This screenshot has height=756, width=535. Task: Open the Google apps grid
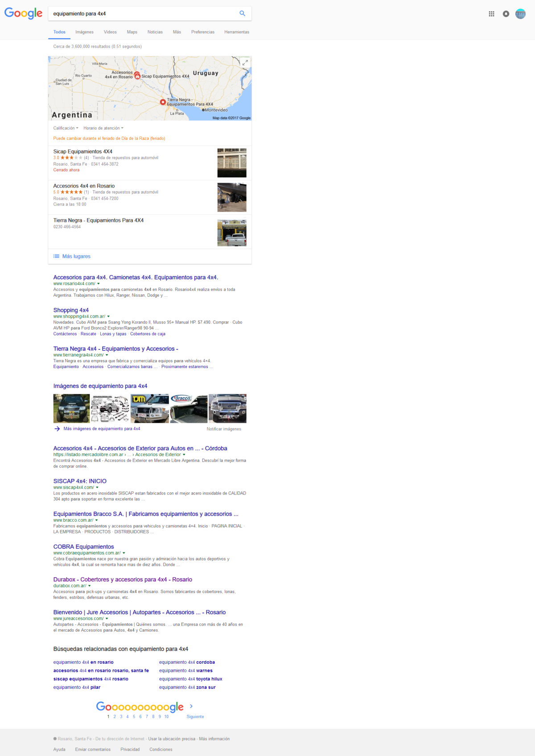click(491, 14)
